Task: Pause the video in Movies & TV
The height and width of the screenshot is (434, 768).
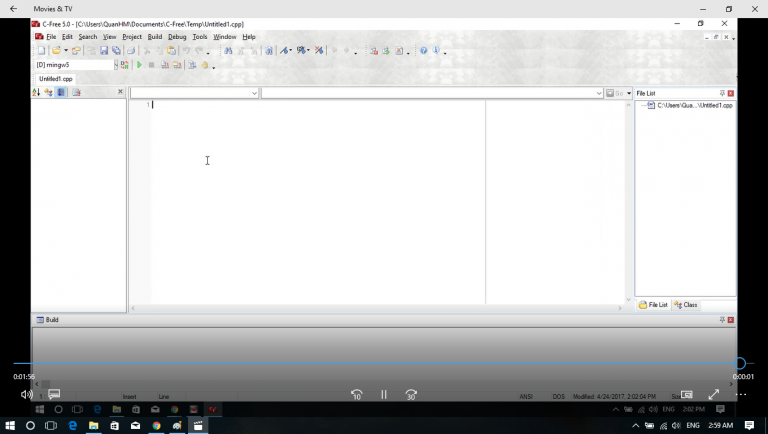Action: 384,394
